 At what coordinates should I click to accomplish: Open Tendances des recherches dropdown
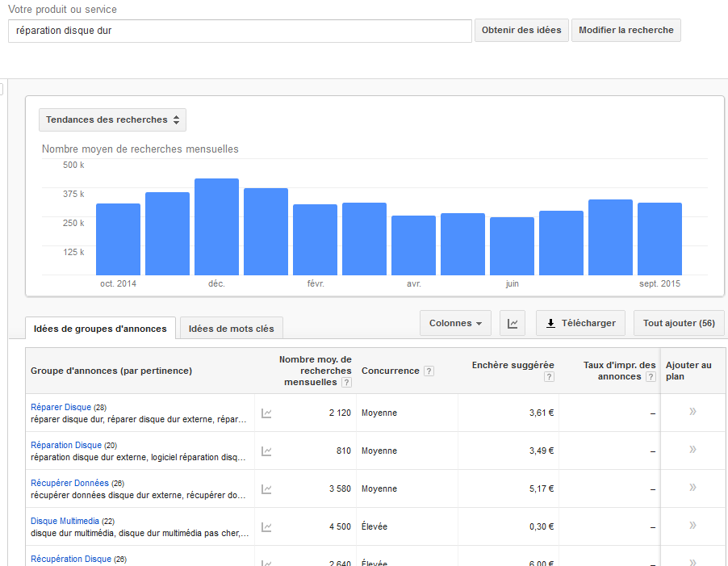pyautogui.click(x=112, y=119)
